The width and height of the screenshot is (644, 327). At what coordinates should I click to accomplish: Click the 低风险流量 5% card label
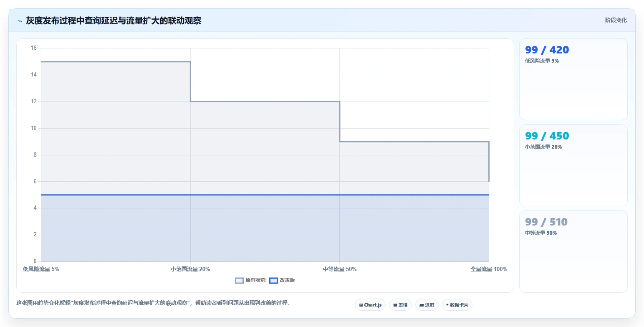click(x=542, y=61)
